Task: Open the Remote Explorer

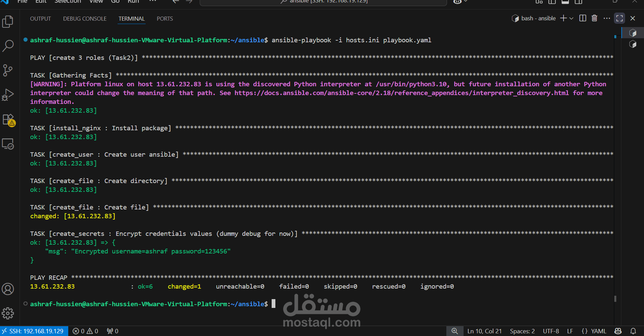Action: pos(8,144)
